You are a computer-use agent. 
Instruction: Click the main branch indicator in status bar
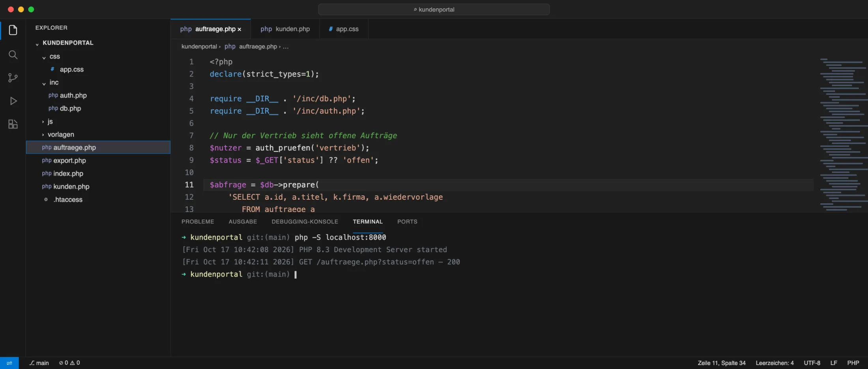click(x=39, y=363)
